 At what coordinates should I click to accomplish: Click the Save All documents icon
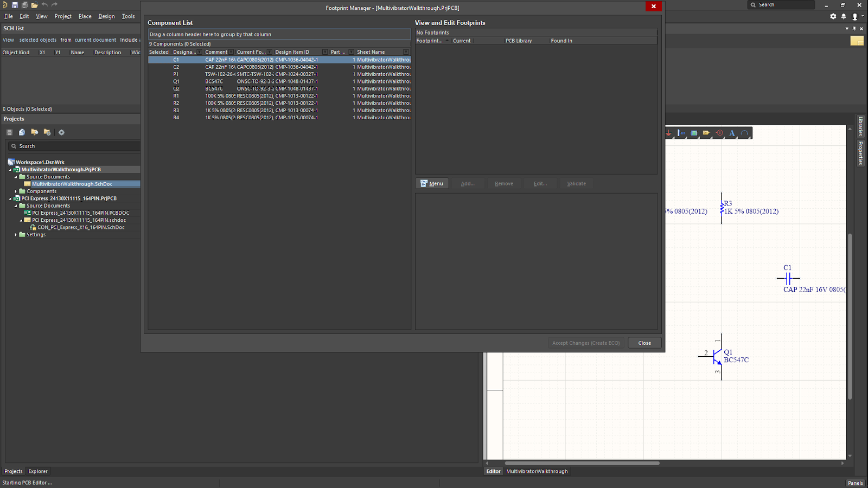click(24, 5)
